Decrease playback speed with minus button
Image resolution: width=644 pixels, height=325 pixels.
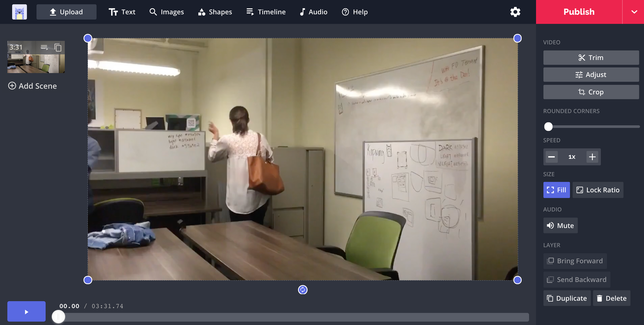pos(552,157)
